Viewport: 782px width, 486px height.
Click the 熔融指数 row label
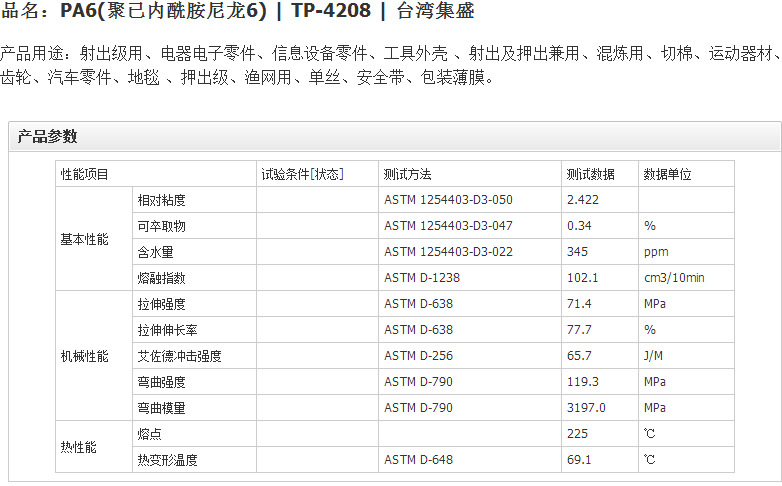[x=162, y=278]
